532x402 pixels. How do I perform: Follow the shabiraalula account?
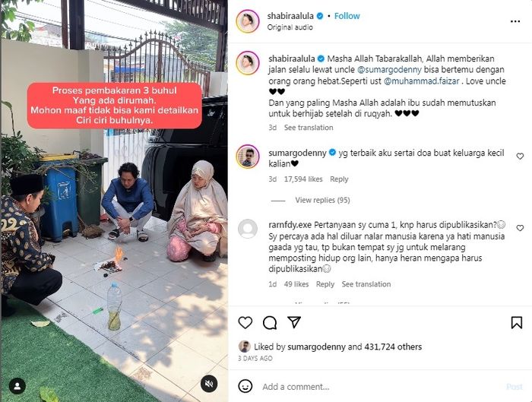[x=347, y=16]
